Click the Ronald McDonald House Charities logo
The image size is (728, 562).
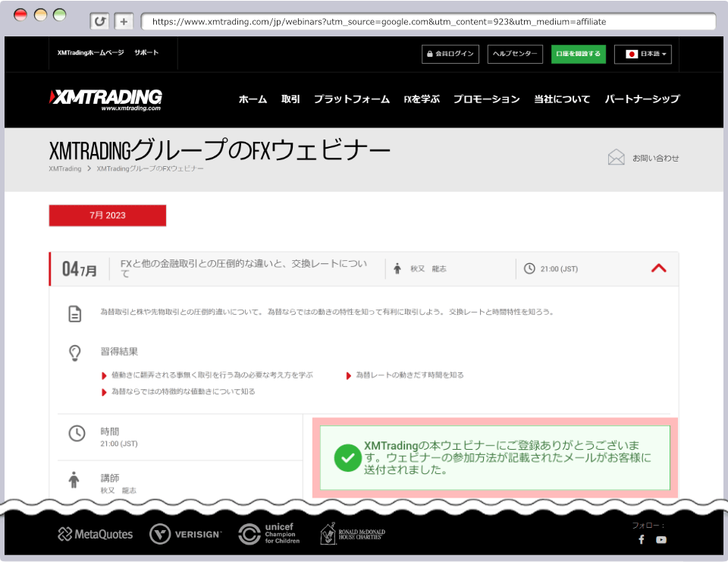(352, 534)
